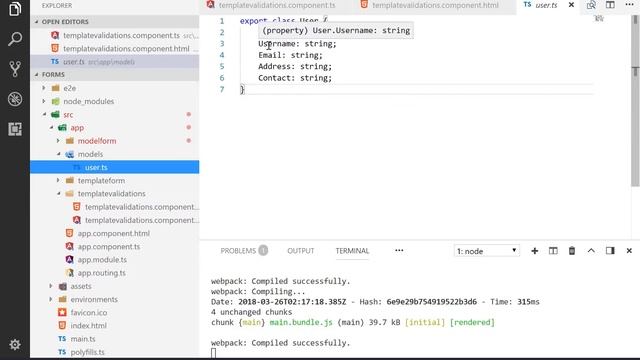Open the editor more actions ellipsis
Screen dimensions: 640x360
pos(629,4)
